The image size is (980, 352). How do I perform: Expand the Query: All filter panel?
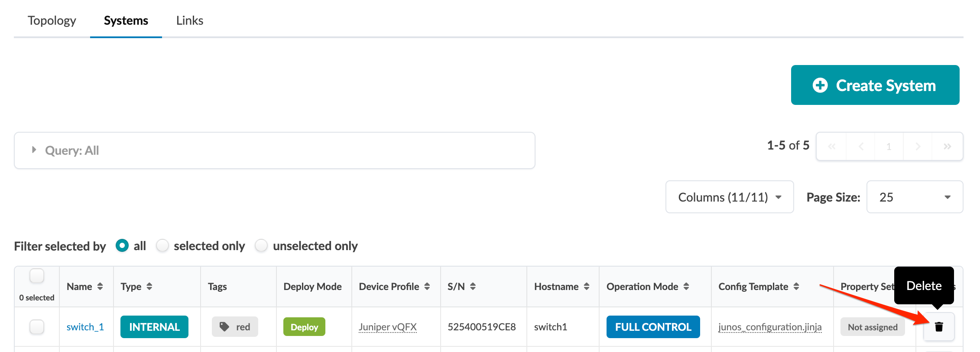point(34,150)
